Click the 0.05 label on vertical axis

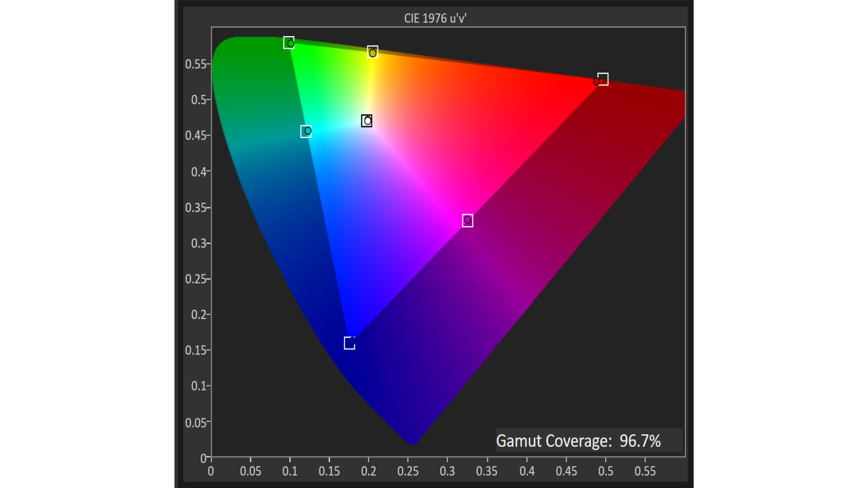[195, 422]
